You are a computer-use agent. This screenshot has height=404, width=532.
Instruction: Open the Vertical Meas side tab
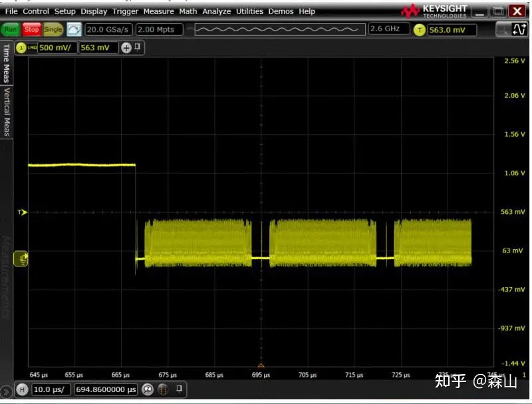(x=6, y=112)
